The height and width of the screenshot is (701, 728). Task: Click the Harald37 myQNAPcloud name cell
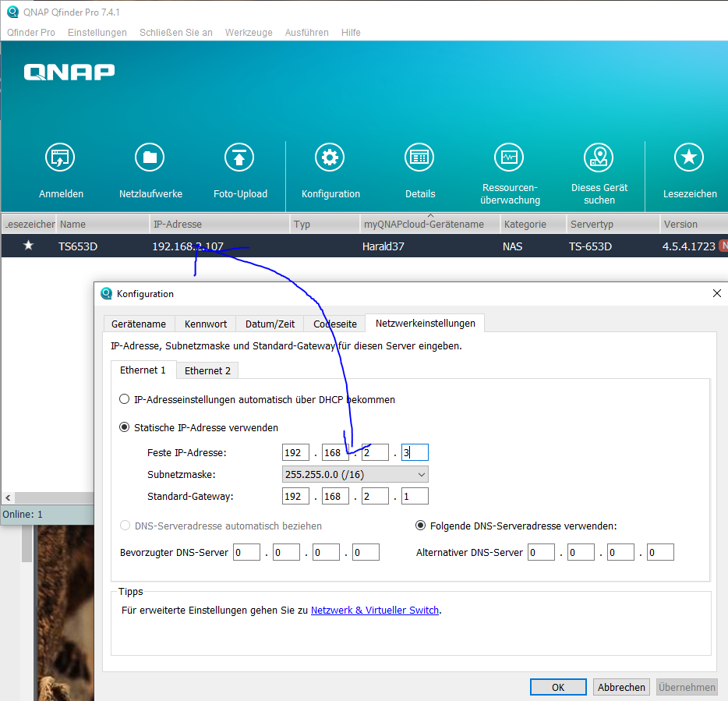(383, 246)
